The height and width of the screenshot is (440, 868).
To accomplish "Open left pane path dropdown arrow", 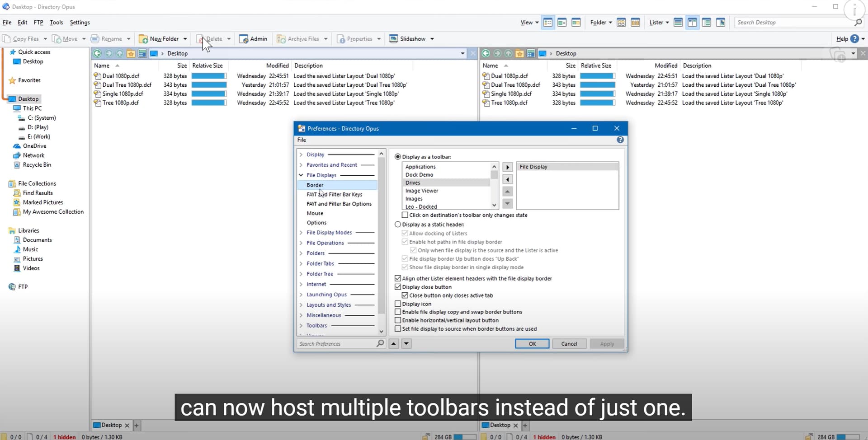I will point(462,53).
